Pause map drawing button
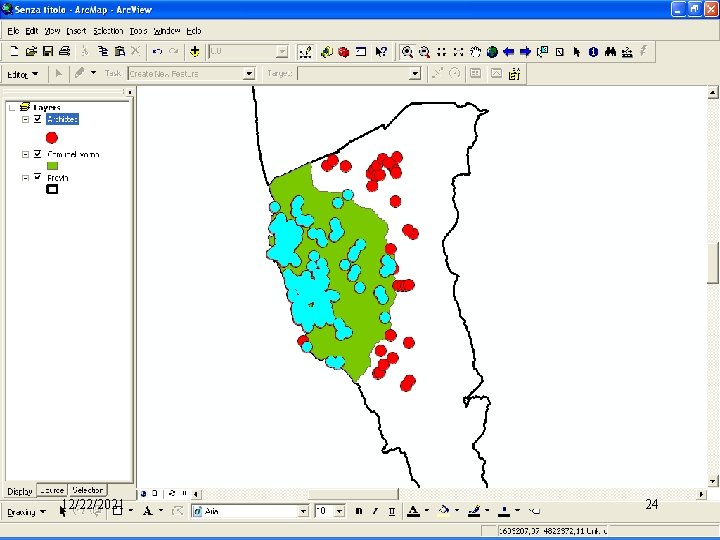The image size is (720, 540). [184, 494]
